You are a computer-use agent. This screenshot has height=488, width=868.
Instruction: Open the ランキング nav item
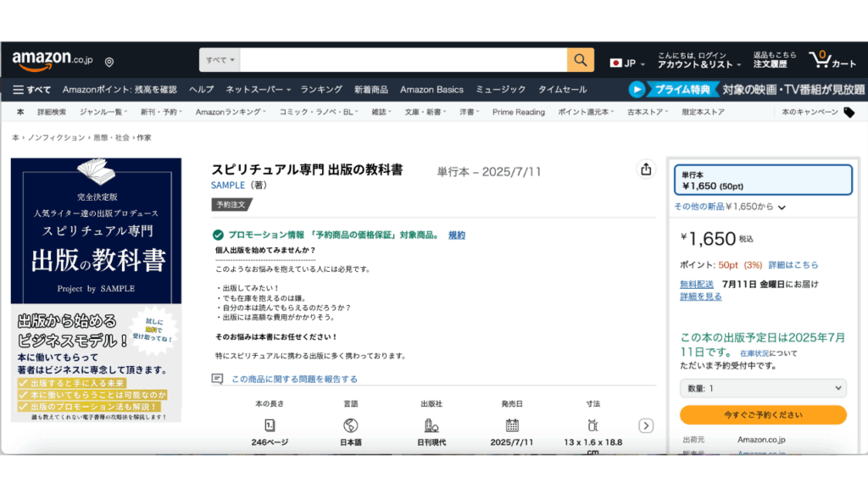coord(321,90)
